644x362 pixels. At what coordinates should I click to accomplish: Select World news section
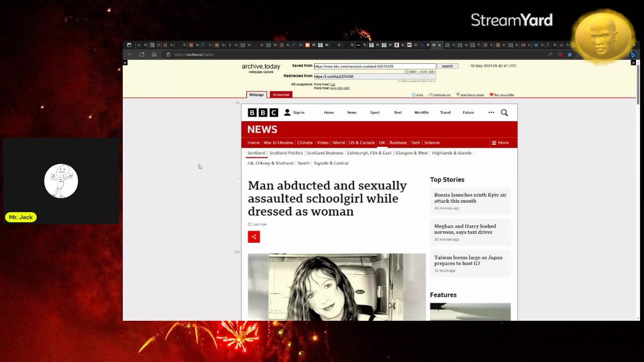click(x=339, y=143)
